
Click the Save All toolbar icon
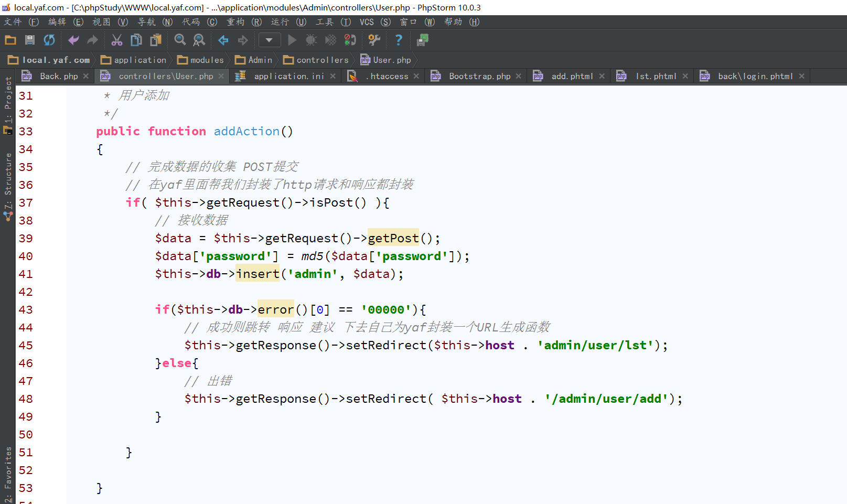click(x=30, y=40)
